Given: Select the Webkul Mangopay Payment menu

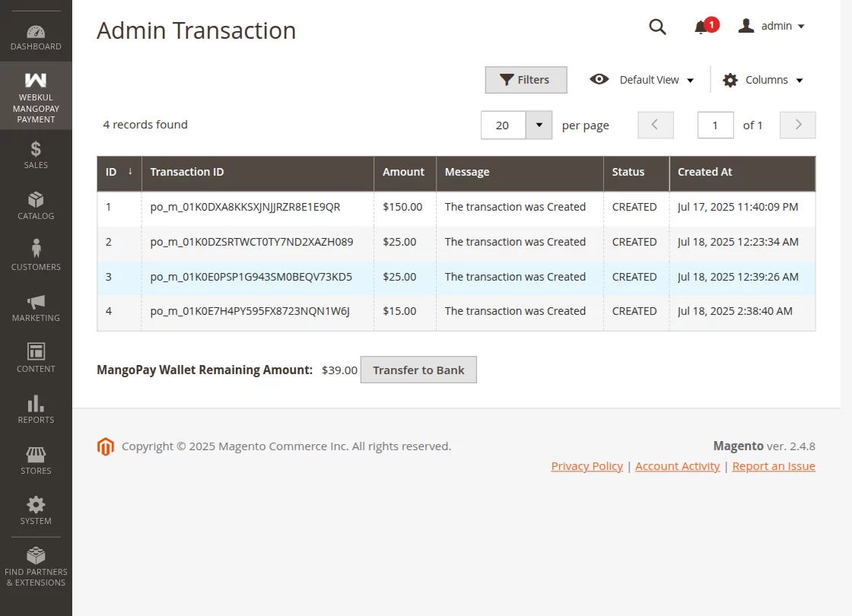Looking at the screenshot, I should pyautogui.click(x=36, y=95).
